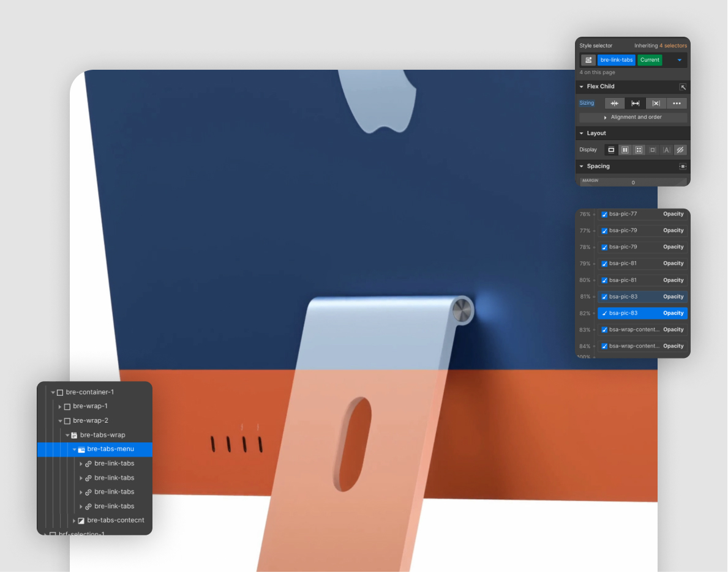This screenshot has width=728, height=572.
Task: Open the style selector dropdown arrow
Action: tap(679, 60)
